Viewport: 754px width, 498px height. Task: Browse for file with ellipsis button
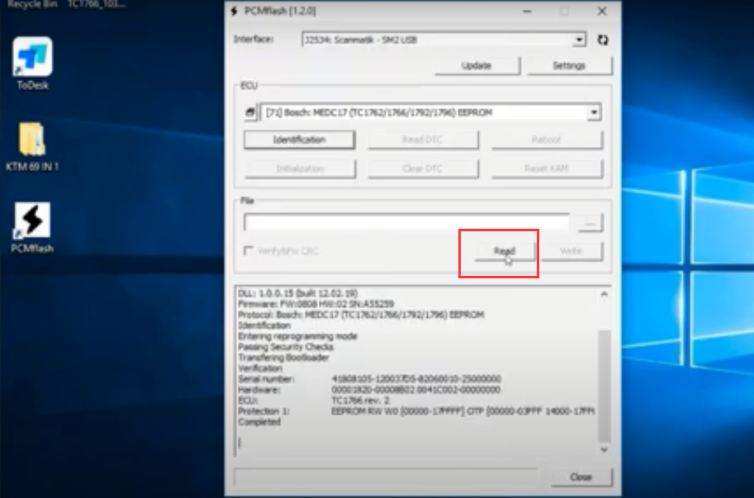click(590, 223)
